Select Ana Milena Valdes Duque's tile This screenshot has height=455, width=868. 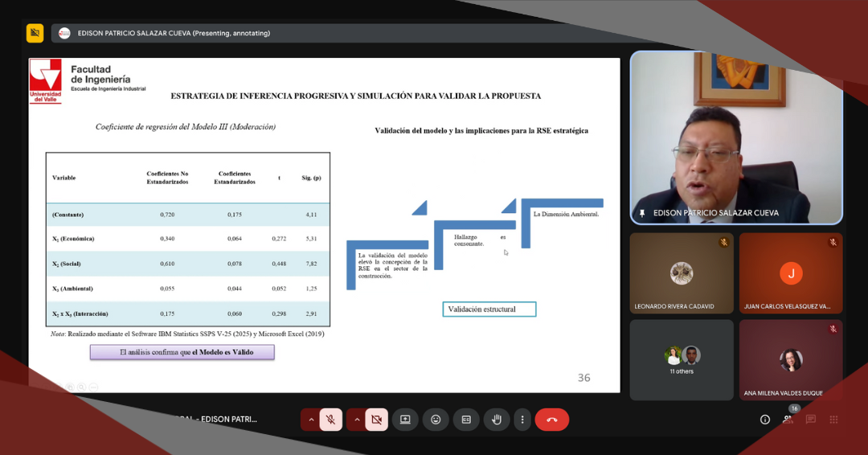coord(791,359)
